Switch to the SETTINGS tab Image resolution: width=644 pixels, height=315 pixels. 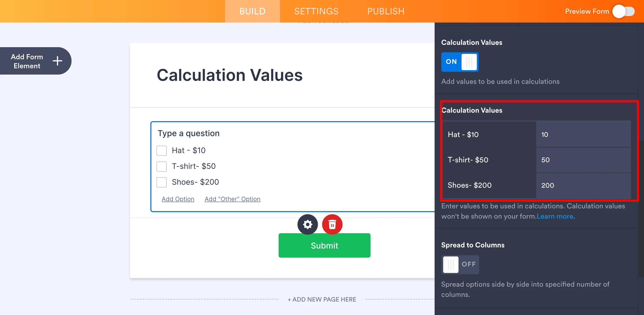316,11
